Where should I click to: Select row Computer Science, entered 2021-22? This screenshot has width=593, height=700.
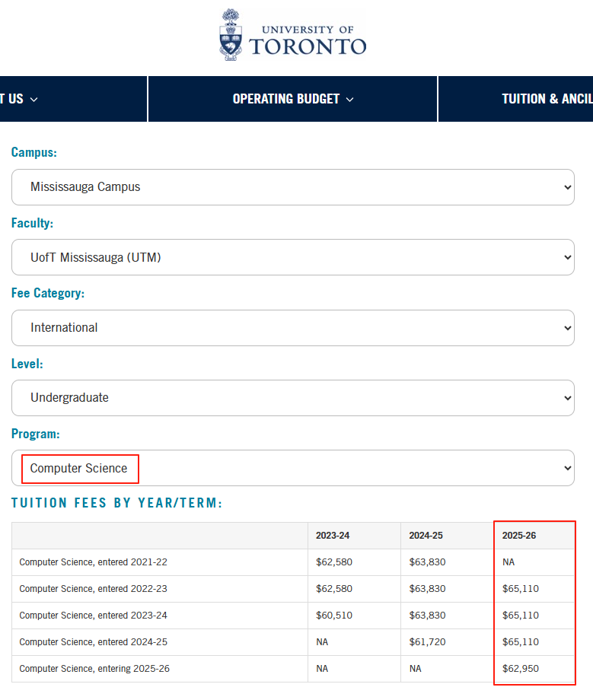coord(293,562)
